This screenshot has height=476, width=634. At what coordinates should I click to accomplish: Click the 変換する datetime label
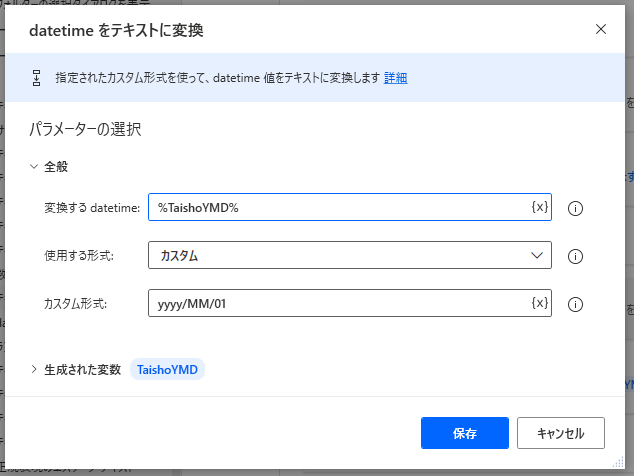[92, 208]
